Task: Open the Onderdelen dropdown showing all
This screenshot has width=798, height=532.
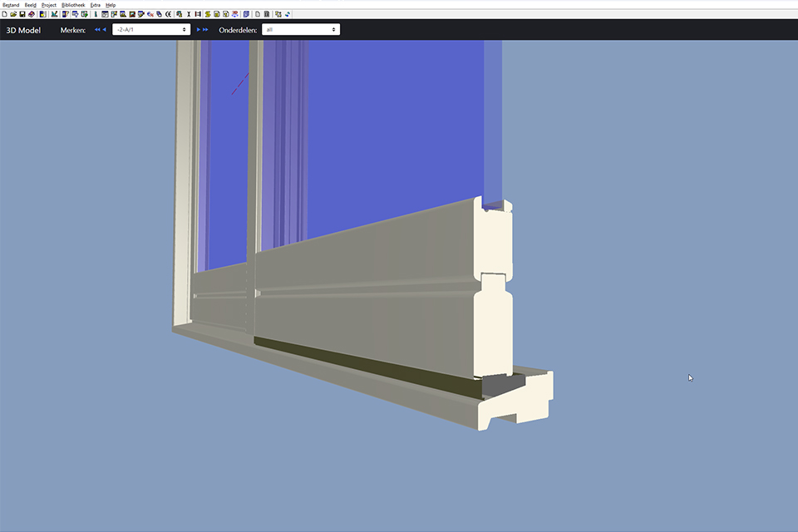Action: [x=300, y=30]
